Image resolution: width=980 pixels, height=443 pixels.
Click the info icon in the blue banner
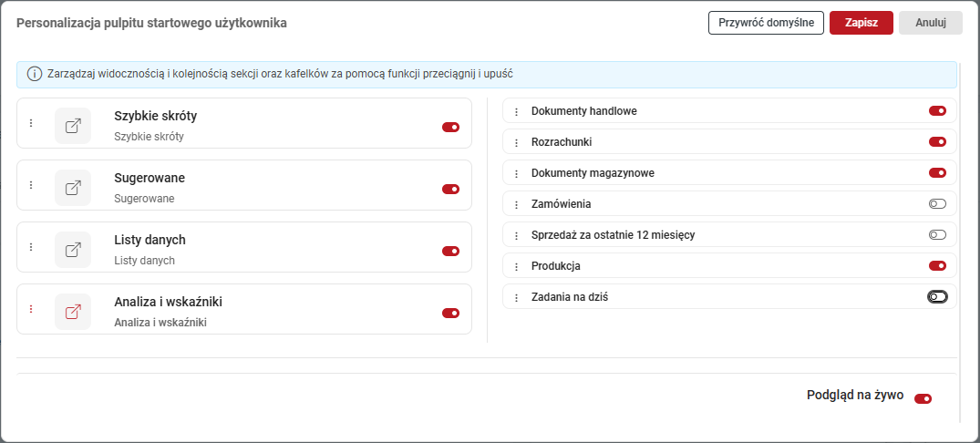pos(35,74)
